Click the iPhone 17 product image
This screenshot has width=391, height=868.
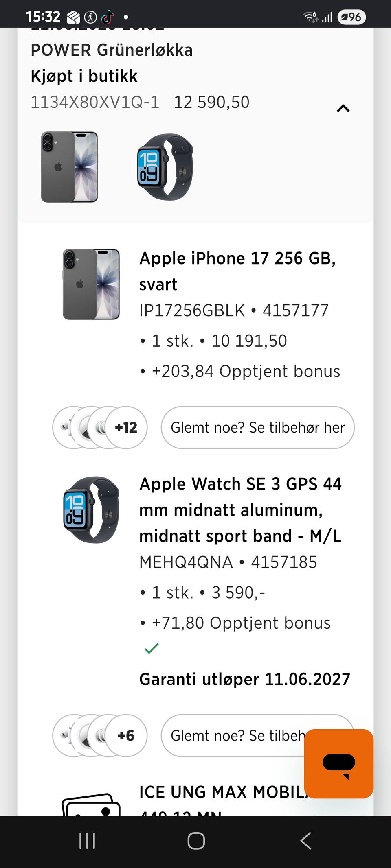pos(91,284)
